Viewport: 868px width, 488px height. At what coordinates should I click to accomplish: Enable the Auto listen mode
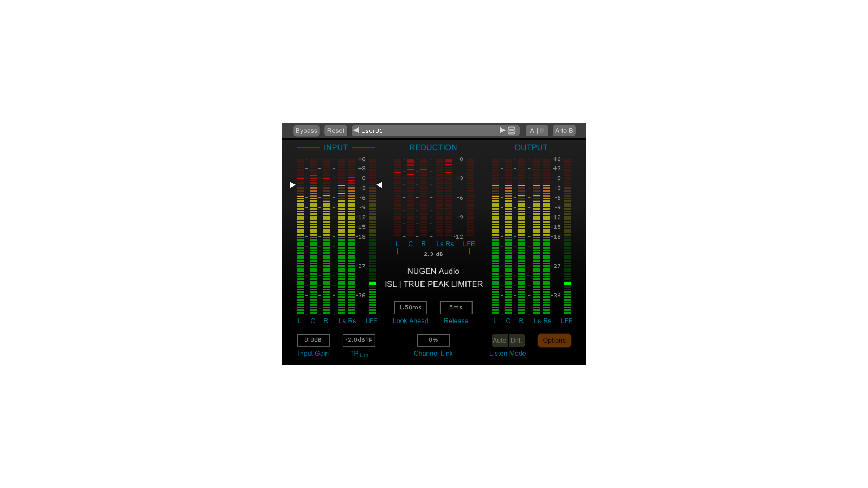[x=499, y=341]
